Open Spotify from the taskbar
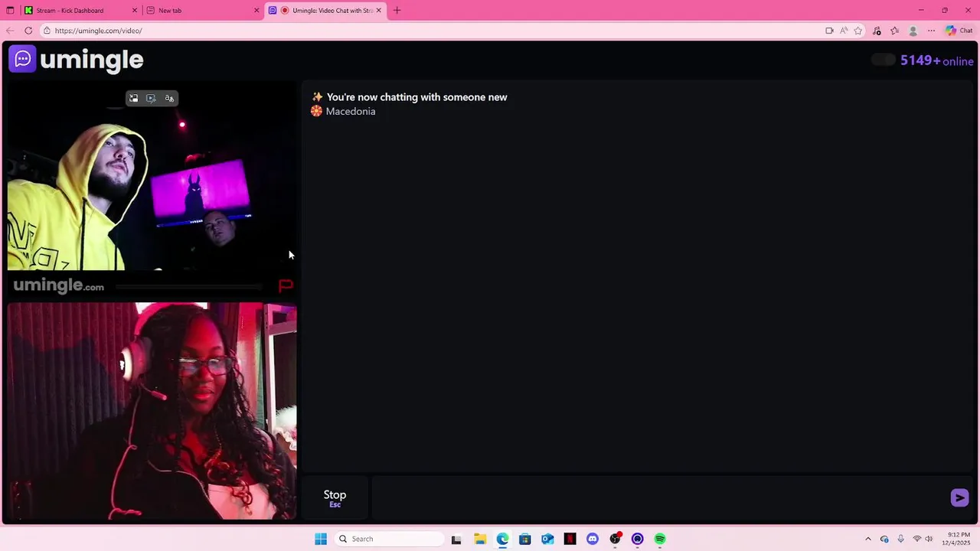This screenshot has height=551, width=980. pos(660,539)
